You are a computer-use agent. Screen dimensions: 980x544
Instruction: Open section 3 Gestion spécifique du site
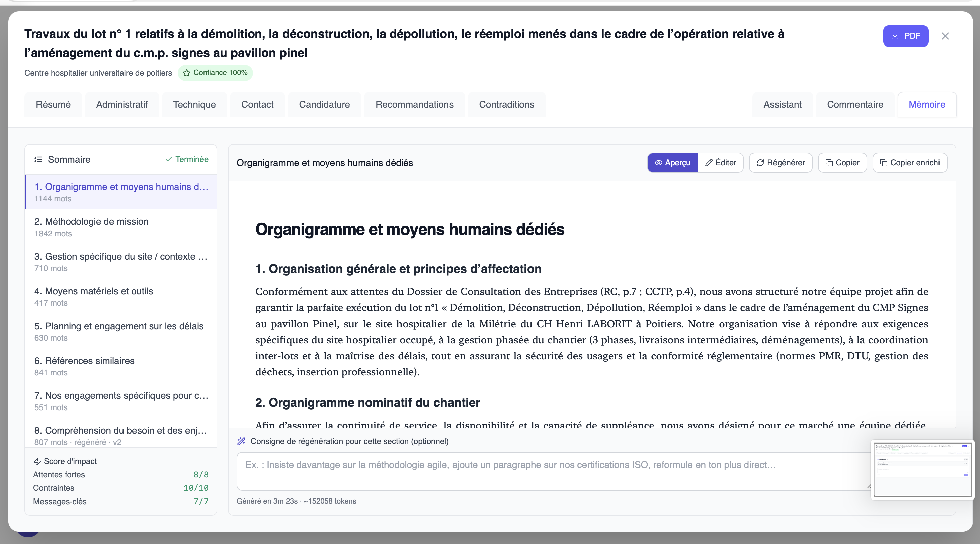pyautogui.click(x=121, y=262)
